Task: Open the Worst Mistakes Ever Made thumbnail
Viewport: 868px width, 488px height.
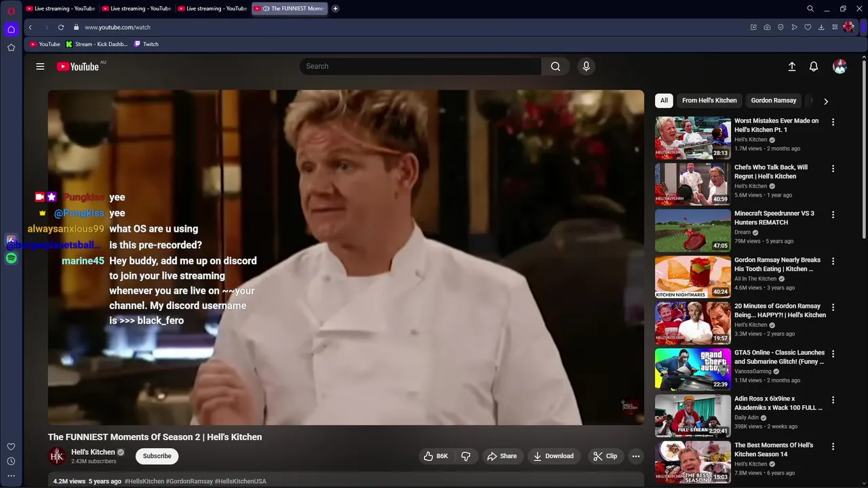Action: [x=692, y=138]
